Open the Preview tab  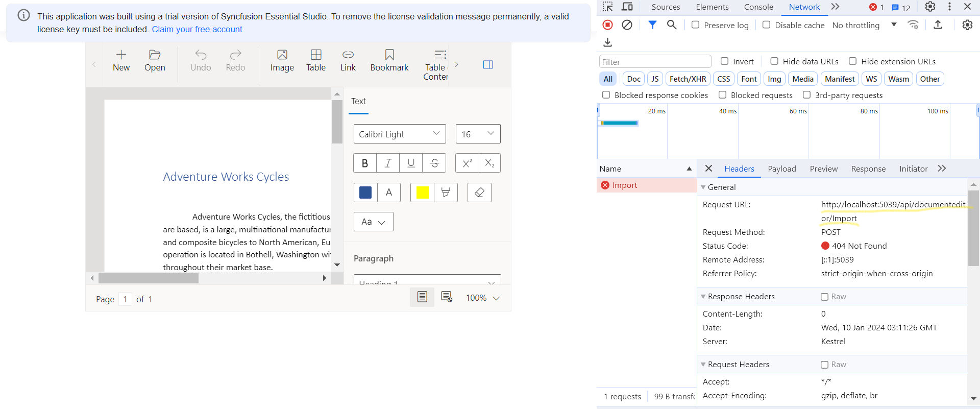824,169
